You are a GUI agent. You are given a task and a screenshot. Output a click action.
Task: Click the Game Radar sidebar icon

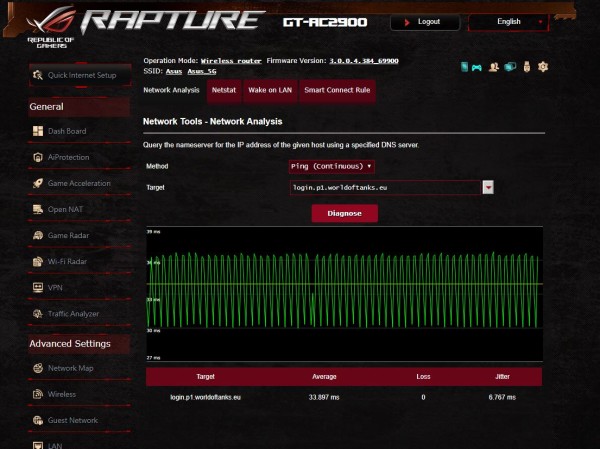pos(38,235)
